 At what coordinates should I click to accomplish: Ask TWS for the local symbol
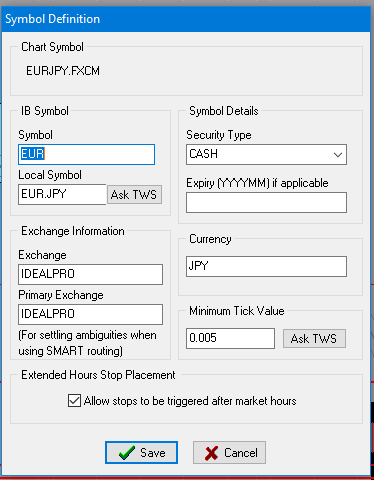pyautogui.click(x=134, y=194)
